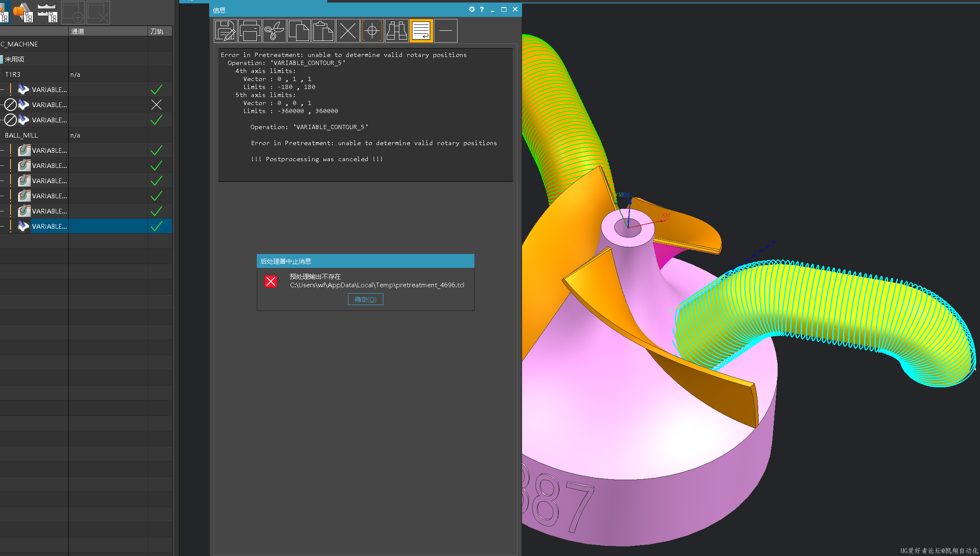The height and width of the screenshot is (556, 980).
Task: Click 'Limits : -360000 , 360000' text
Action: click(291, 111)
